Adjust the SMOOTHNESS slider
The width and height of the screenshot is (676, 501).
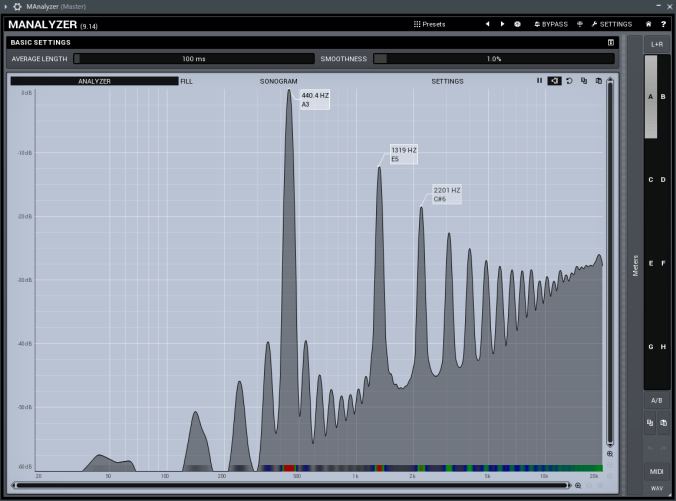pyautogui.click(x=494, y=59)
